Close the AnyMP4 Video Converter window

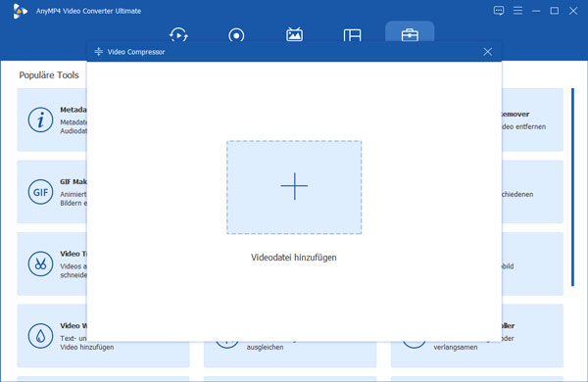[x=573, y=11]
